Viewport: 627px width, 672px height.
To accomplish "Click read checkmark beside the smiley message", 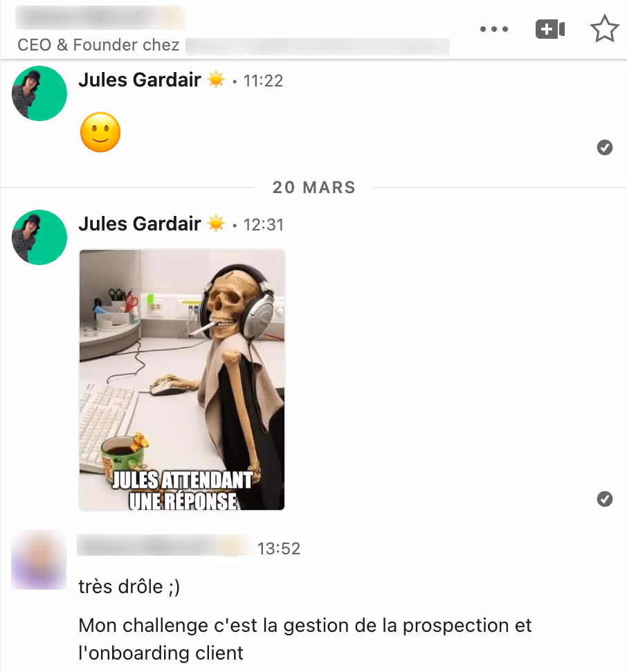I will pyautogui.click(x=604, y=147).
